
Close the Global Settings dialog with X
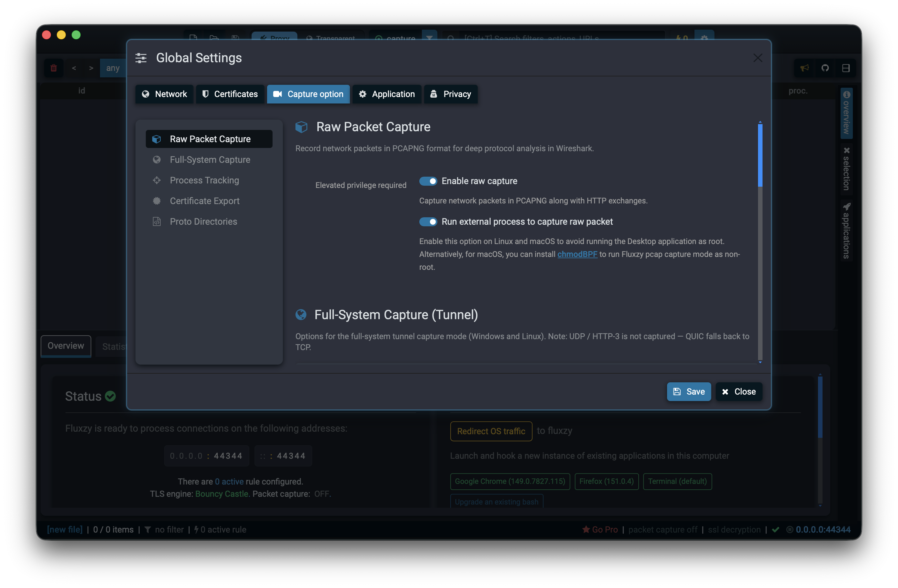click(757, 58)
